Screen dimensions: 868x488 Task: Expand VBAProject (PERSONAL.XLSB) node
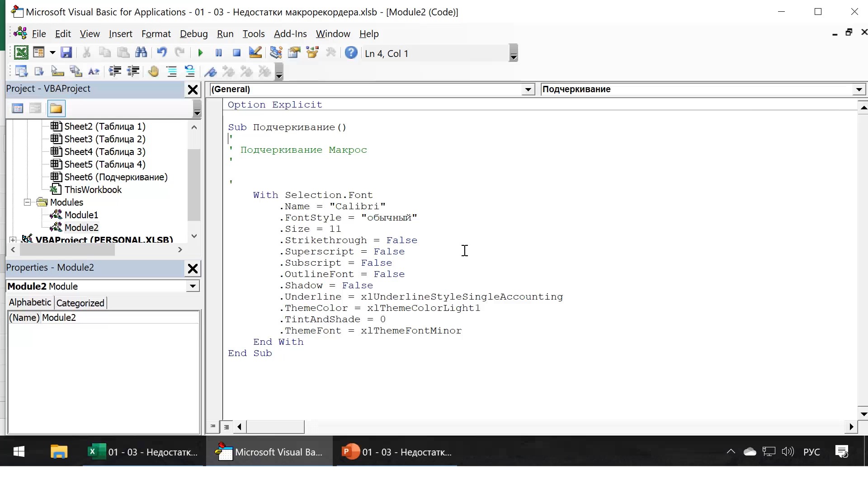coord(13,240)
